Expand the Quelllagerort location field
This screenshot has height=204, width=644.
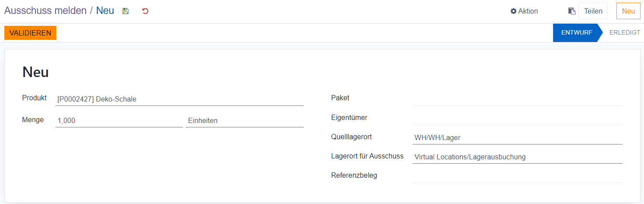coord(517,138)
